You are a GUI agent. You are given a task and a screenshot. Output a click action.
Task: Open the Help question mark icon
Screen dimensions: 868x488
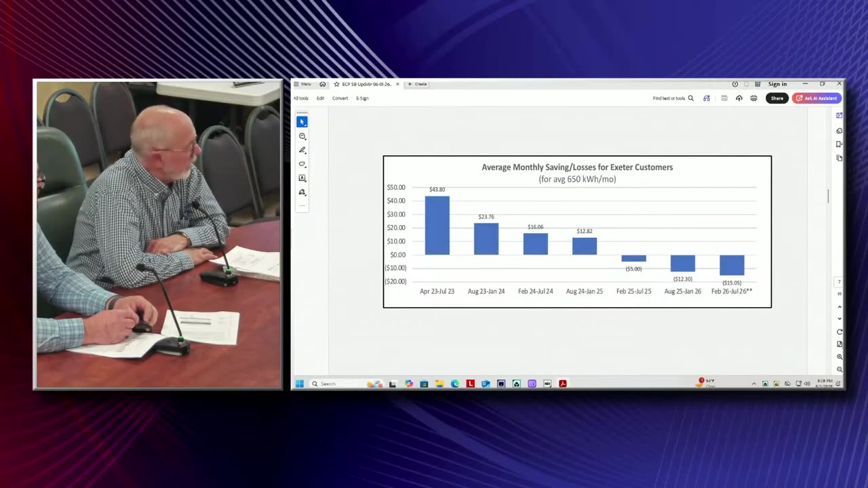[x=735, y=84]
